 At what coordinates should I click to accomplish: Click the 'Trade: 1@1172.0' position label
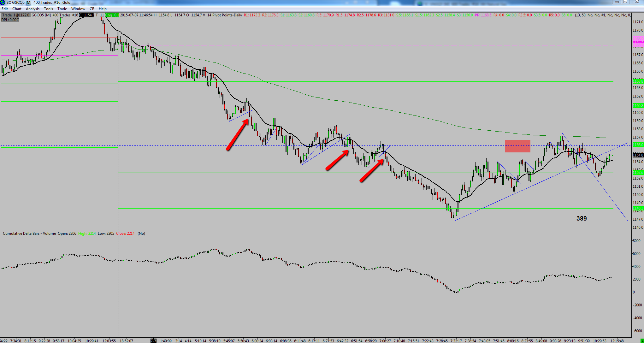(x=16, y=15)
